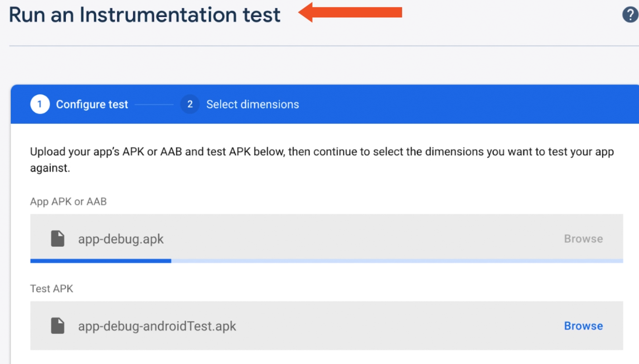Click the unfilled part of progress bar
Viewport: 639px width, 364px height.
pyautogui.click(x=397, y=261)
